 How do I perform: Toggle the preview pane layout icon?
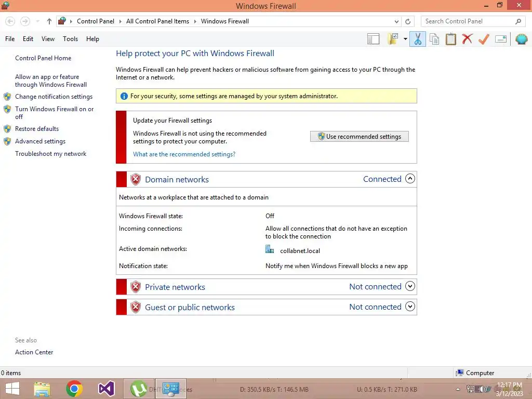pos(373,39)
